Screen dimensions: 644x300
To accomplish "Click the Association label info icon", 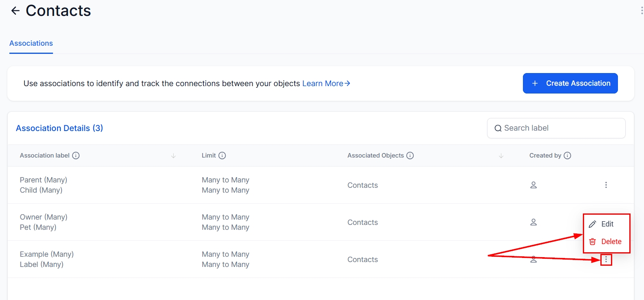I will 76,156.
